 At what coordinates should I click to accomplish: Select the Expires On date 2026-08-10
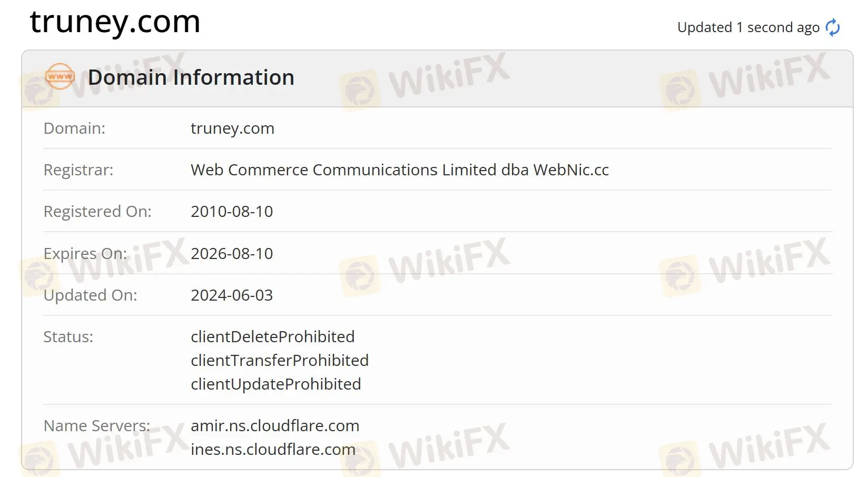pyautogui.click(x=232, y=253)
